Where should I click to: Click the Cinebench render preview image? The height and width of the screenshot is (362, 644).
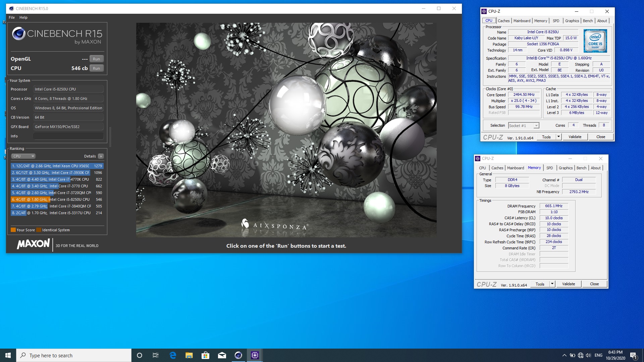286,130
